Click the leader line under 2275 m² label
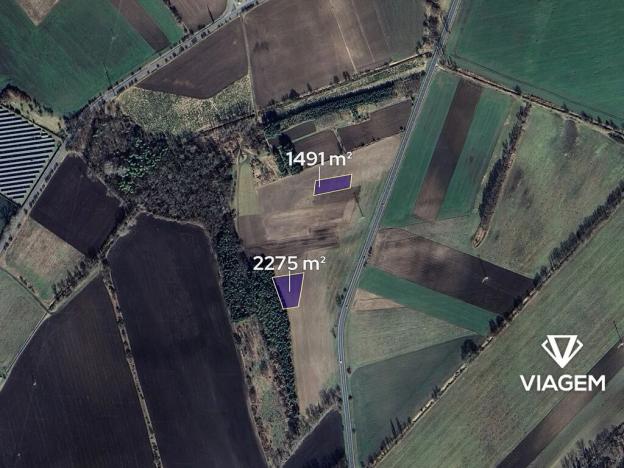 pyautogui.click(x=289, y=281)
